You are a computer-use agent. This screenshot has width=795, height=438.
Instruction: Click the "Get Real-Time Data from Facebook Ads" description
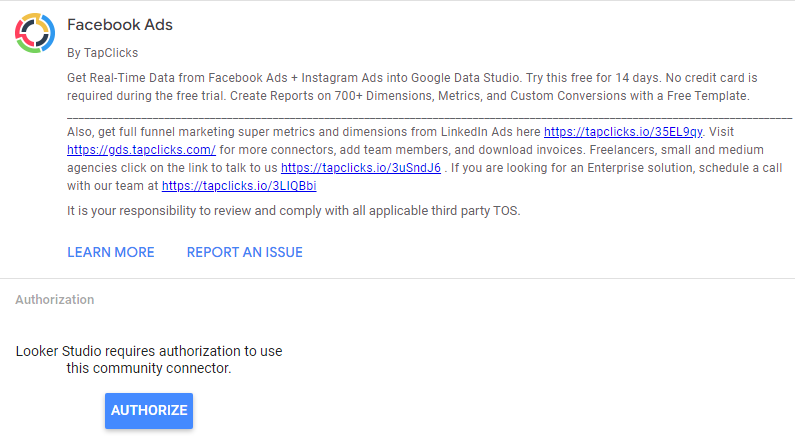click(x=412, y=87)
